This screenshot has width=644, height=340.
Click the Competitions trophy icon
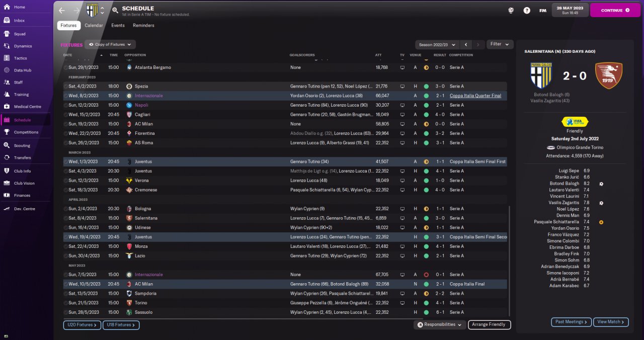pos(7,132)
